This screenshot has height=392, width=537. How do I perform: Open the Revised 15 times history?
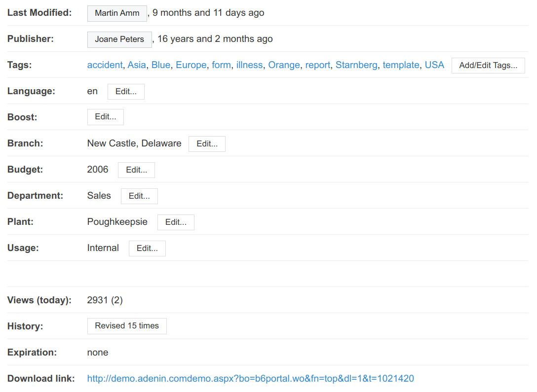point(127,326)
